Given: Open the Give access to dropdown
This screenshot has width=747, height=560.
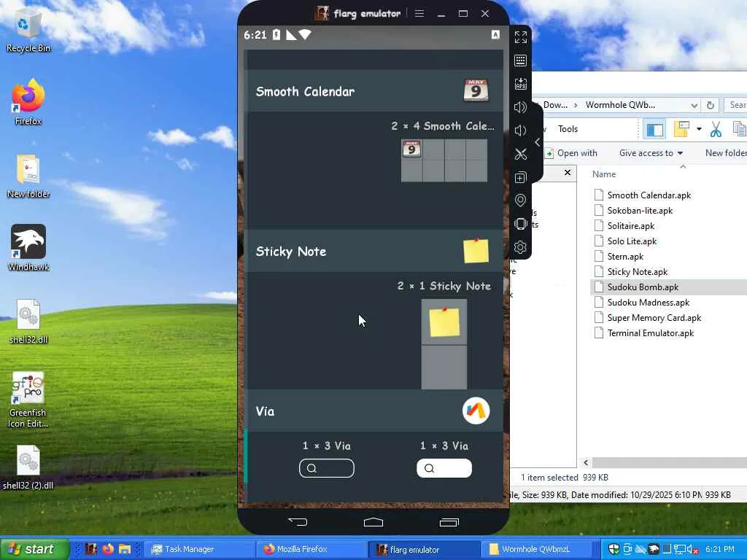Looking at the screenshot, I should [x=651, y=153].
